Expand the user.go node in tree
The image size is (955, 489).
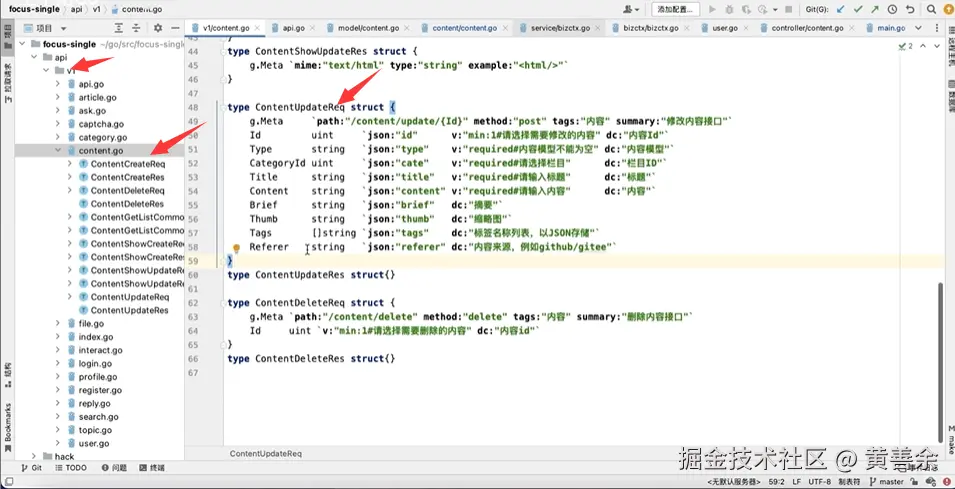(58, 443)
